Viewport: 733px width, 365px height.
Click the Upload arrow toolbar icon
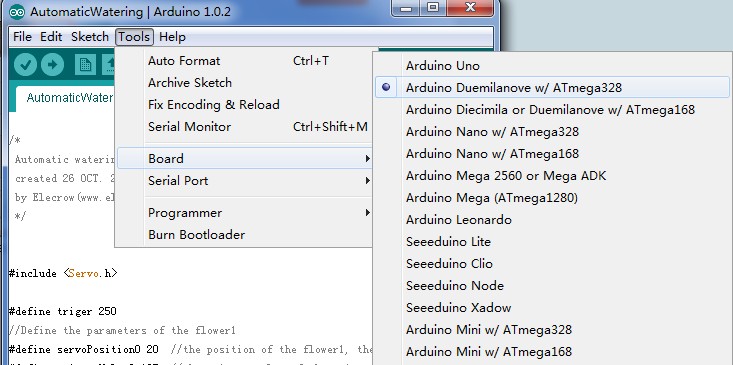[52, 64]
